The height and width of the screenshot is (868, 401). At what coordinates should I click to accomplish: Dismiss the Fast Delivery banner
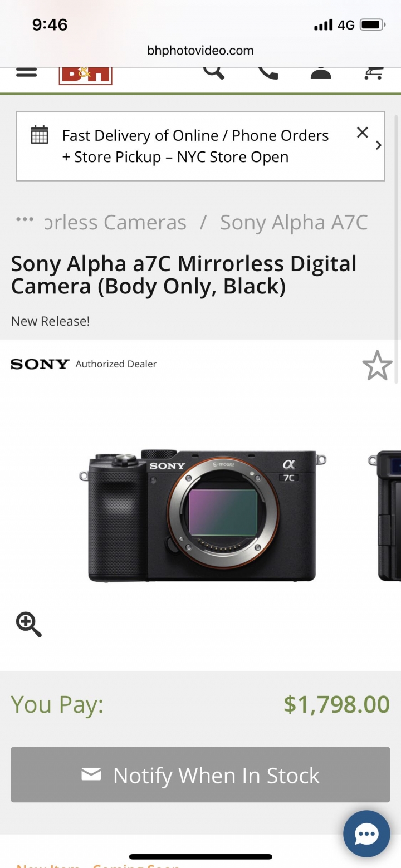[362, 133]
